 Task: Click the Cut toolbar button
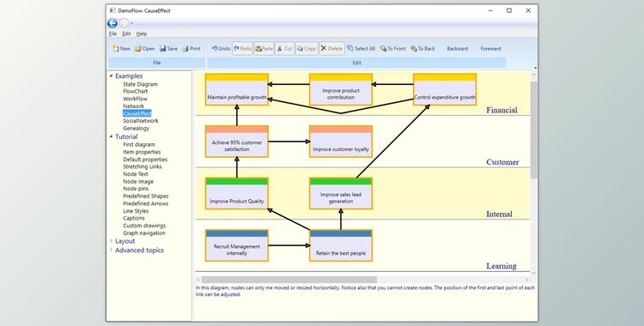(x=284, y=48)
